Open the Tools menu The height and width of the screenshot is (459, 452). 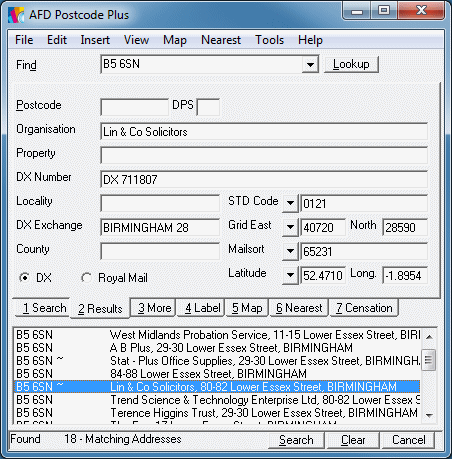point(269,40)
